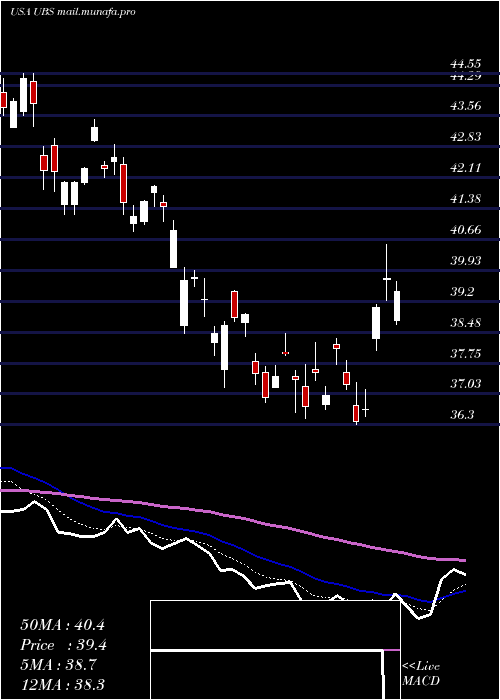Click the 42.83 price level label

(466, 137)
